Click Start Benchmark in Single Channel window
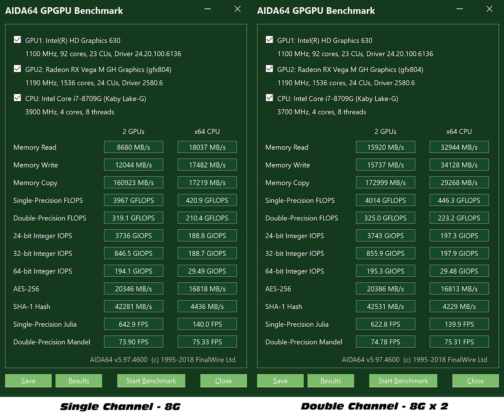 click(151, 381)
